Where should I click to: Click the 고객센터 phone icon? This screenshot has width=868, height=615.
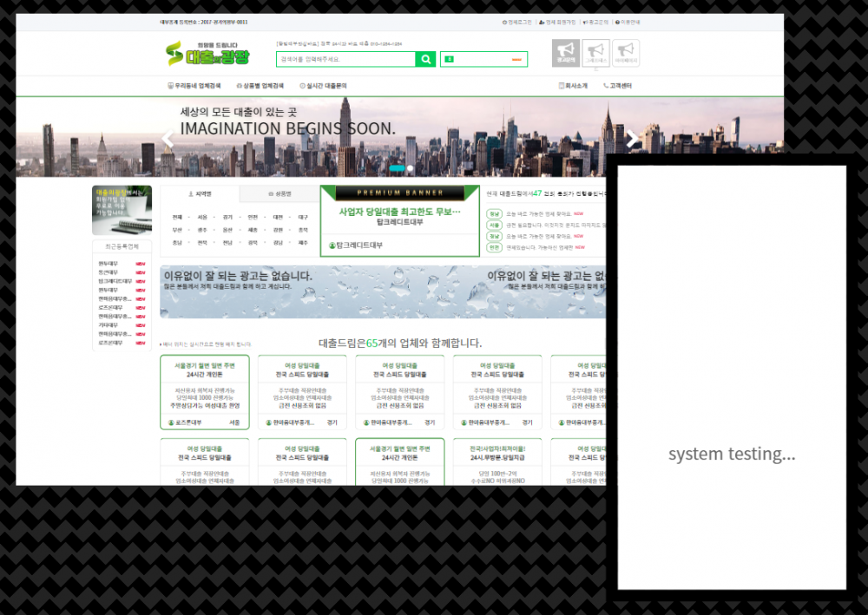point(606,85)
